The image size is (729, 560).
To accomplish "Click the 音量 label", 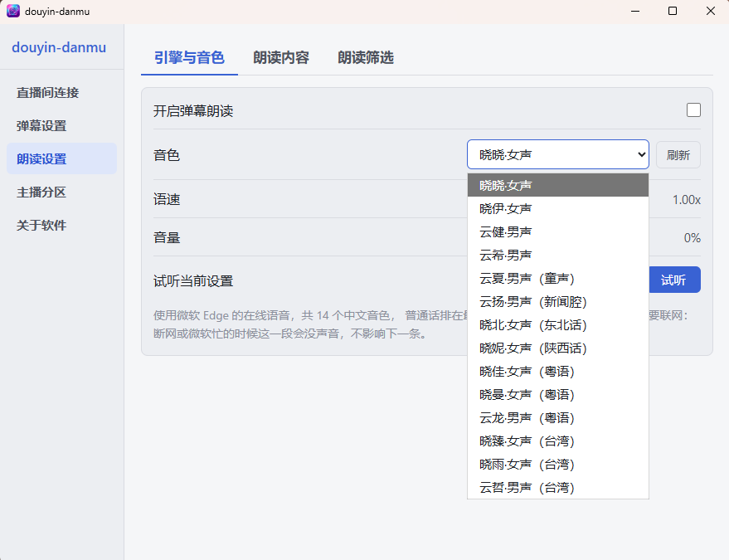I will (167, 237).
